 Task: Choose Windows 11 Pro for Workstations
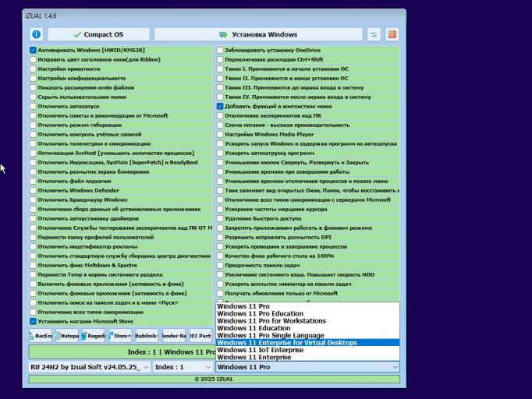coord(307,321)
